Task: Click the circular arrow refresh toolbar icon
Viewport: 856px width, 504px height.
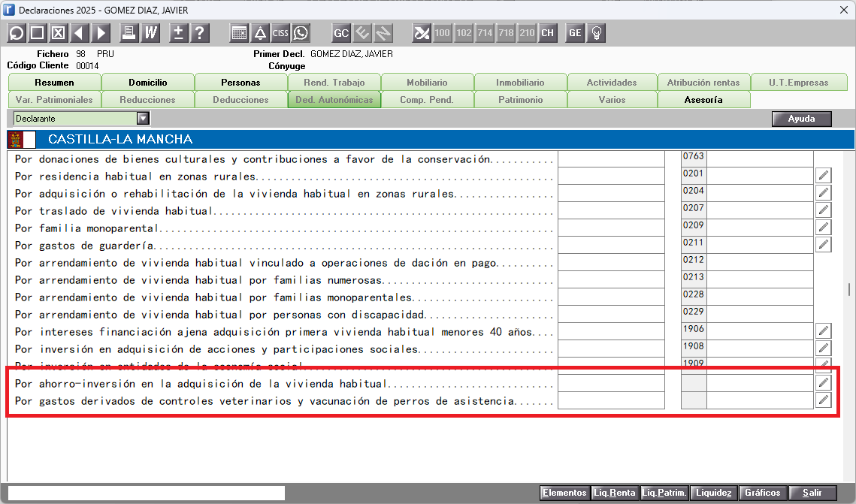Action: pyautogui.click(x=17, y=33)
